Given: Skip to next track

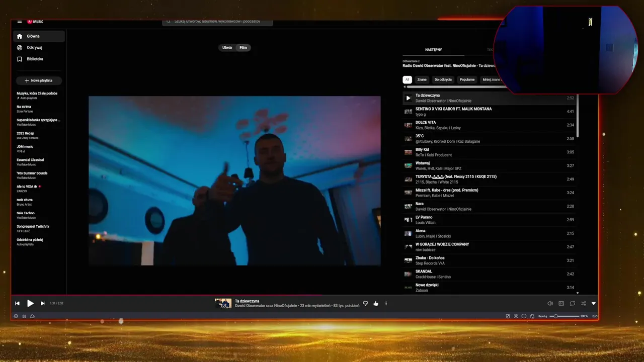Looking at the screenshot, I should coord(43,304).
